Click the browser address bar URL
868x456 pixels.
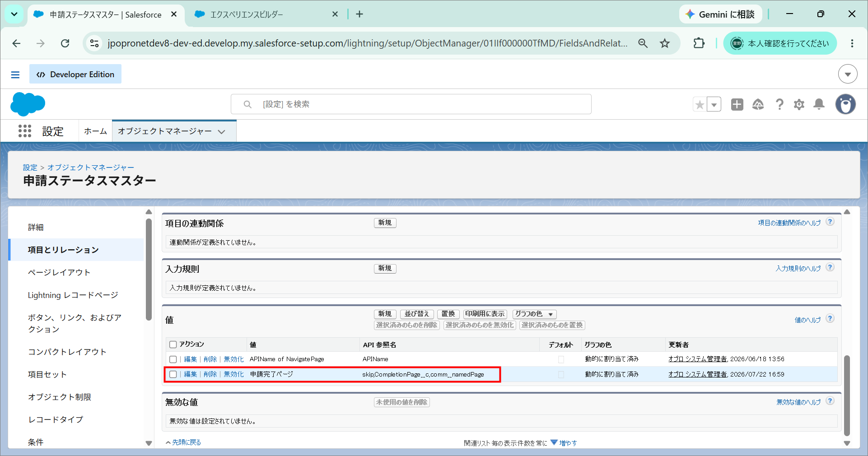click(367, 43)
